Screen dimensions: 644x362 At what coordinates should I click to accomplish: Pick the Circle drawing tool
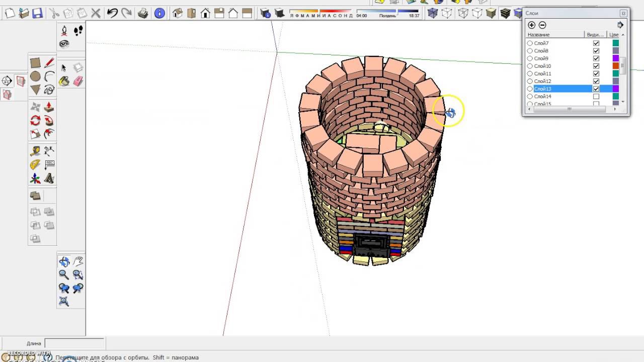(x=35, y=76)
